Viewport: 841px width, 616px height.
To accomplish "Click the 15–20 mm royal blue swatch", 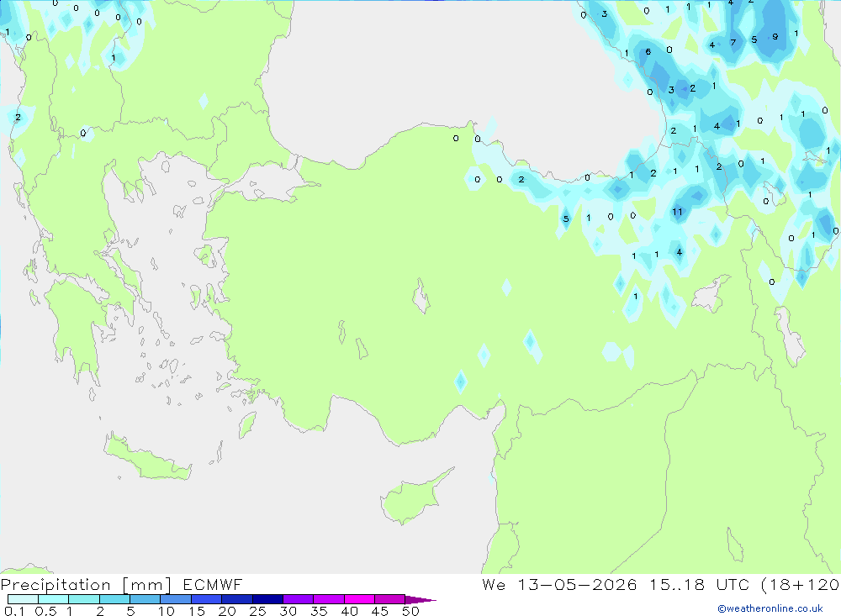I will click(x=206, y=599).
